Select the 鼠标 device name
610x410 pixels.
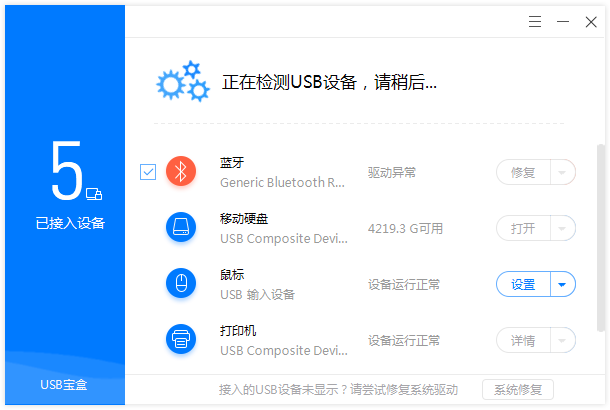pos(232,274)
